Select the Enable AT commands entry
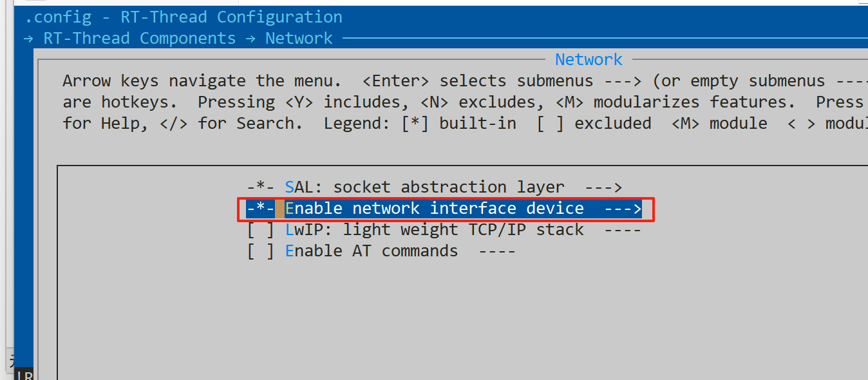Screen dimensions: 868x380 (x=372, y=251)
